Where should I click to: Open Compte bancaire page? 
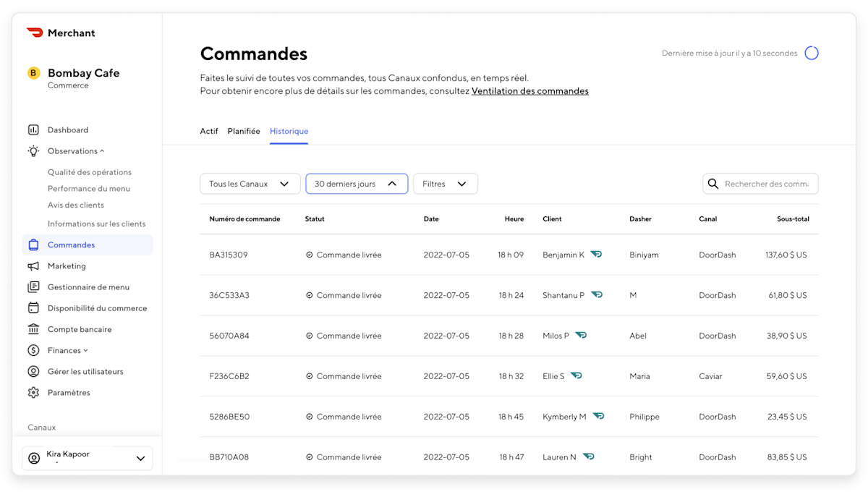click(x=80, y=329)
